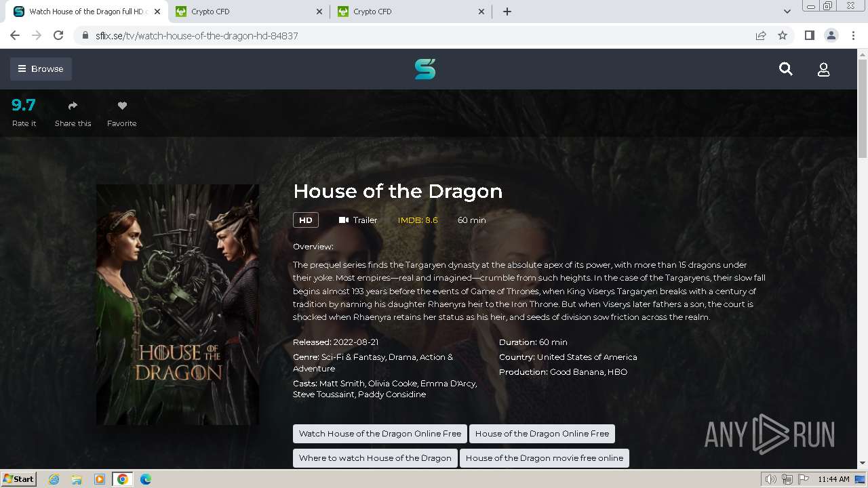Click House of the Dragon movie free online tag

(x=545, y=458)
